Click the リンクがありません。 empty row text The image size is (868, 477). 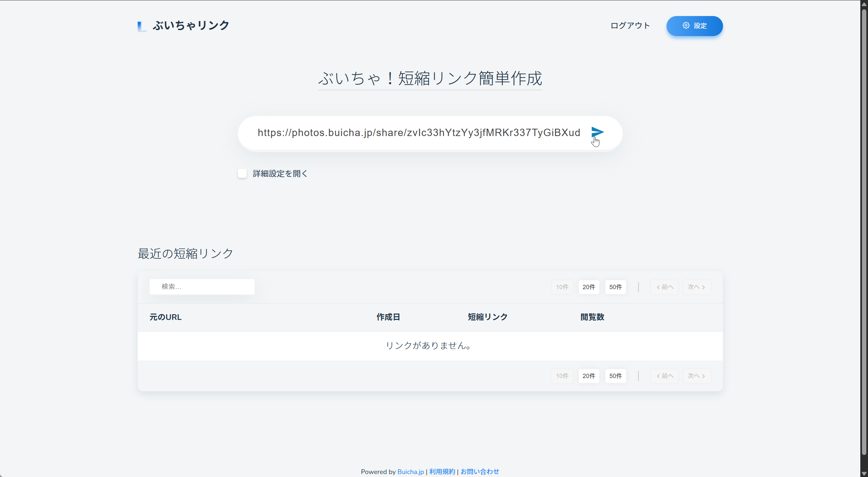(430, 346)
